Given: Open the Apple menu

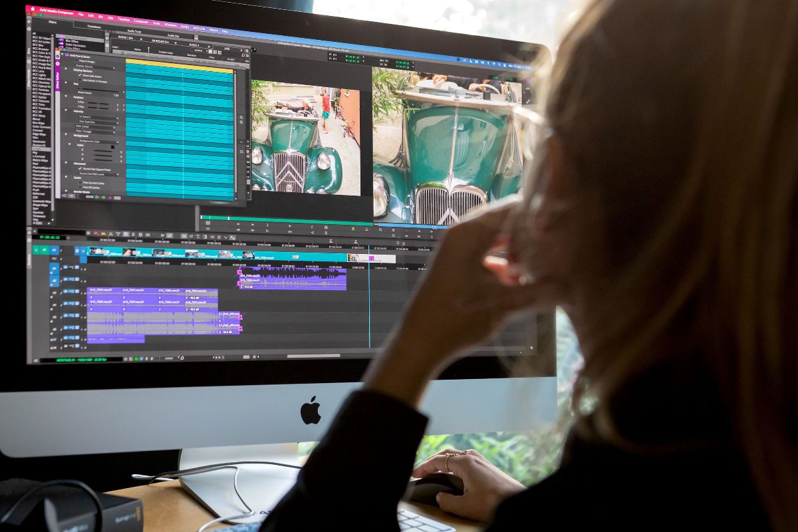Looking at the screenshot, I should pos(33,9).
